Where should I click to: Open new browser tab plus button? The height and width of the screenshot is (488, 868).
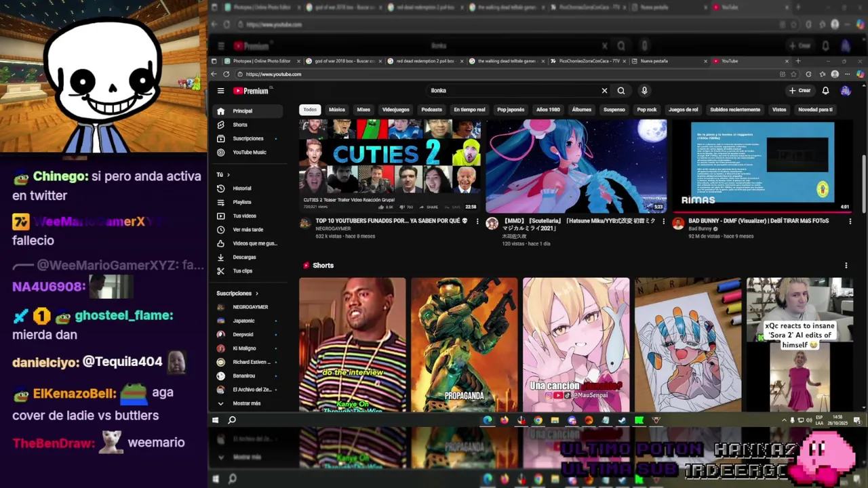(797, 61)
